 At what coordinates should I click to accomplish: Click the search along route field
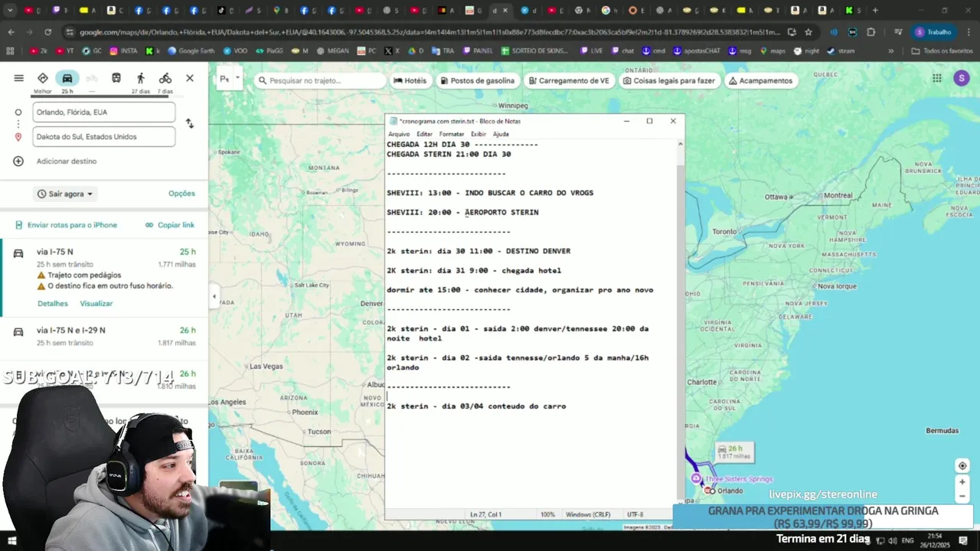coord(322,80)
